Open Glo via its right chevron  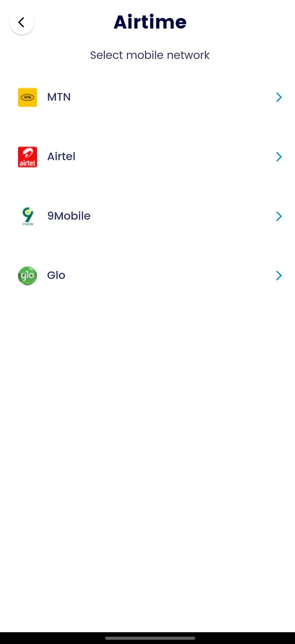click(x=279, y=276)
